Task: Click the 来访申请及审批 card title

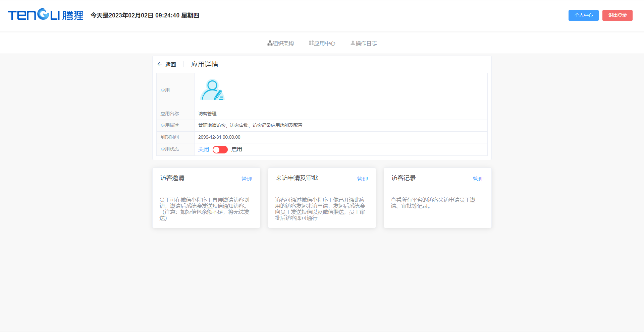Action: 297,178
